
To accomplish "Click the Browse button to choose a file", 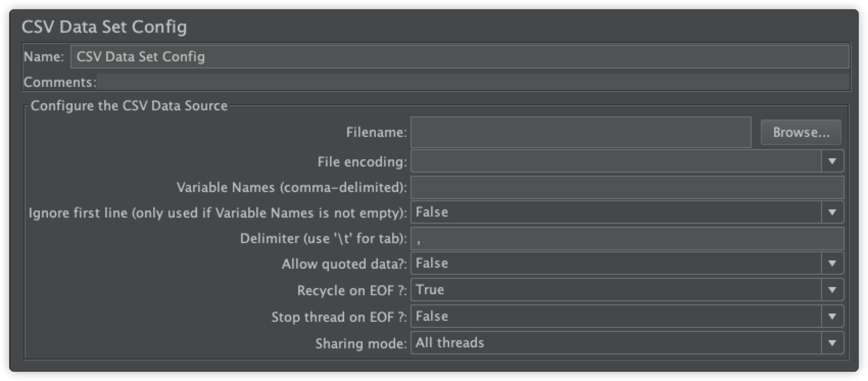I will pos(800,132).
